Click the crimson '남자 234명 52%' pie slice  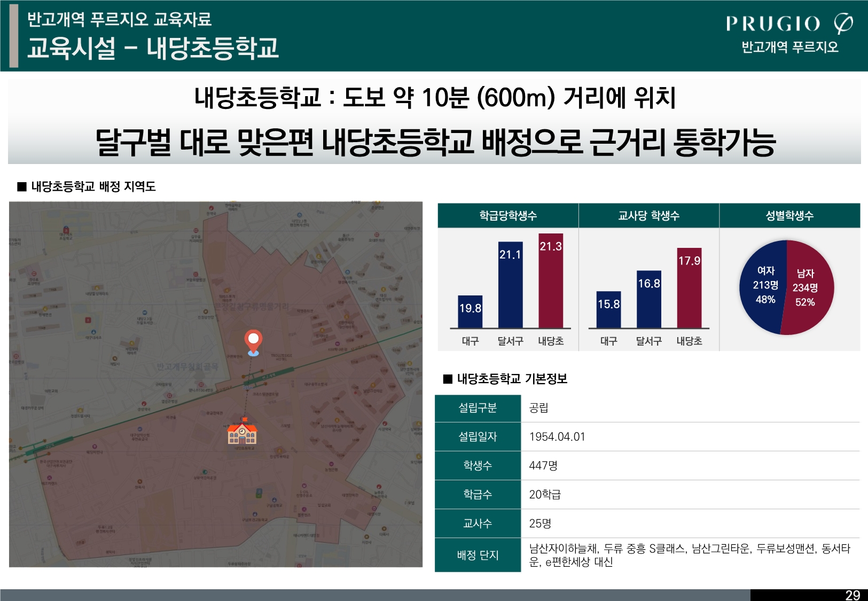point(808,288)
